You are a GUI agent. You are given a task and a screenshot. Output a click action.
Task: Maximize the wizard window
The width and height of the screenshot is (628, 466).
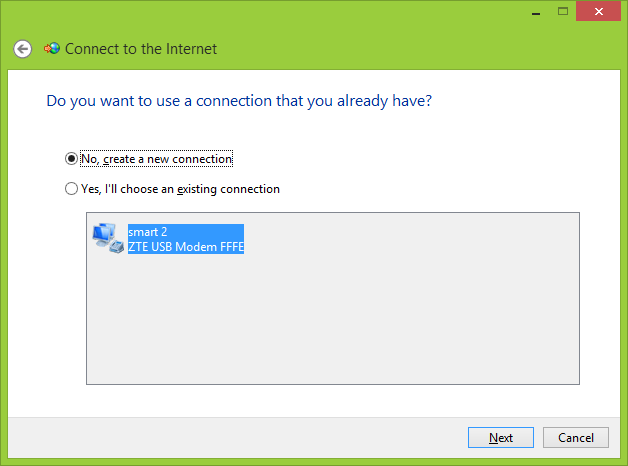[x=562, y=10]
